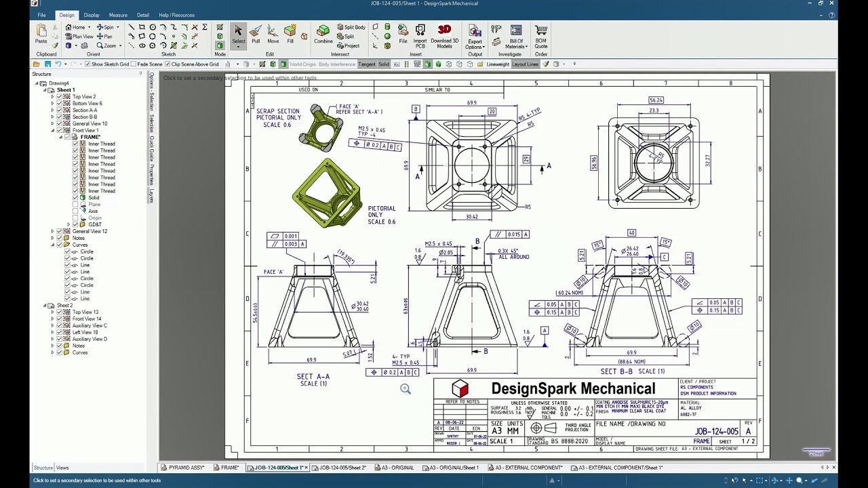Select Auxiliary View C in tree
The height and width of the screenshot is (488, 868).
[90, 325]
